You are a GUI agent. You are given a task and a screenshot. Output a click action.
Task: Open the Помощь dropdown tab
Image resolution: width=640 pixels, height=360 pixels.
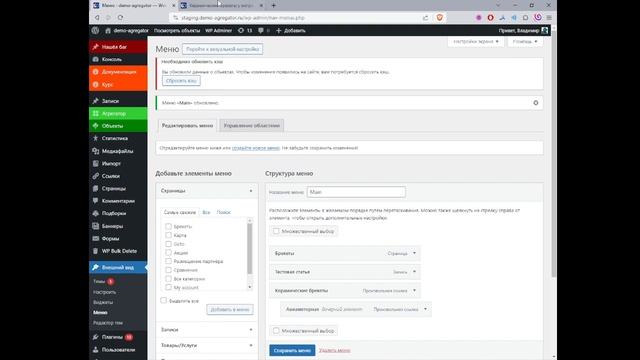[x=525, y=42]
